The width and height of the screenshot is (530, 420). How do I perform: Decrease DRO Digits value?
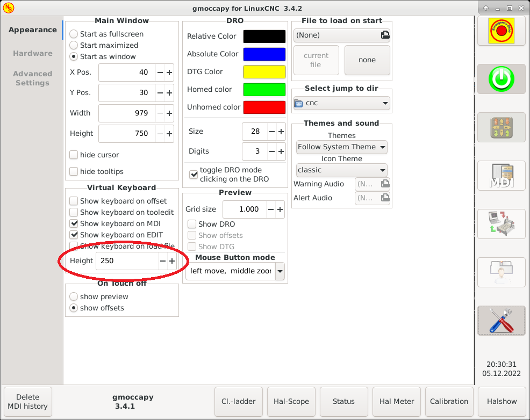coord(272,151)
